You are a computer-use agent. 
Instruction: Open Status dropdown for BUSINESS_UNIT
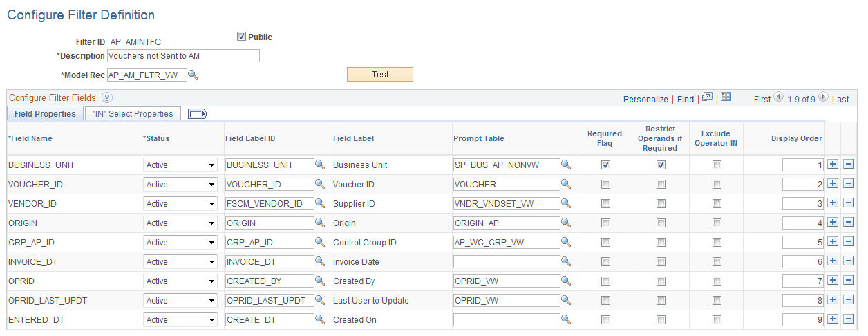pyautogui.click(x=180, y=165)
